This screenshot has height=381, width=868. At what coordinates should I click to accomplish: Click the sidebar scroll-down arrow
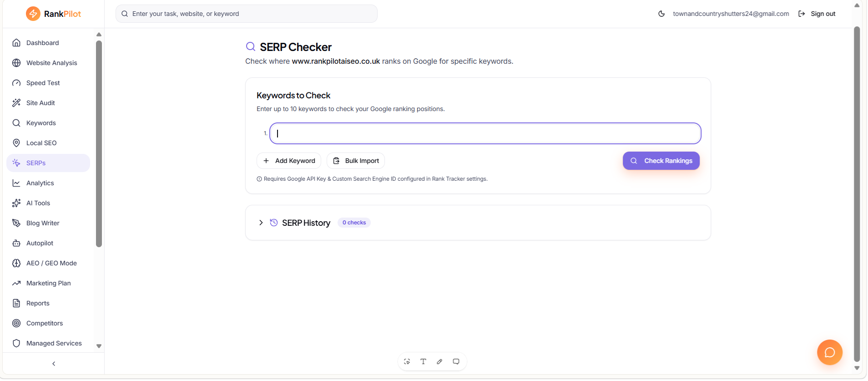pos(99,346)
